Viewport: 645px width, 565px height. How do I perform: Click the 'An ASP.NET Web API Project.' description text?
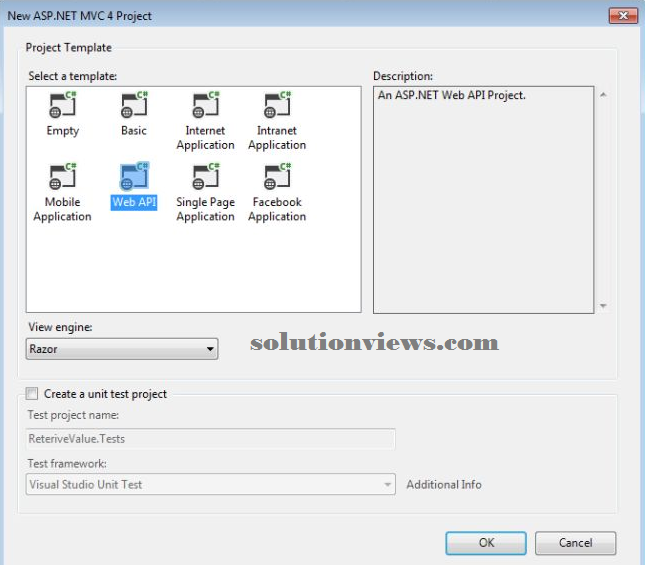pos(452,95)
